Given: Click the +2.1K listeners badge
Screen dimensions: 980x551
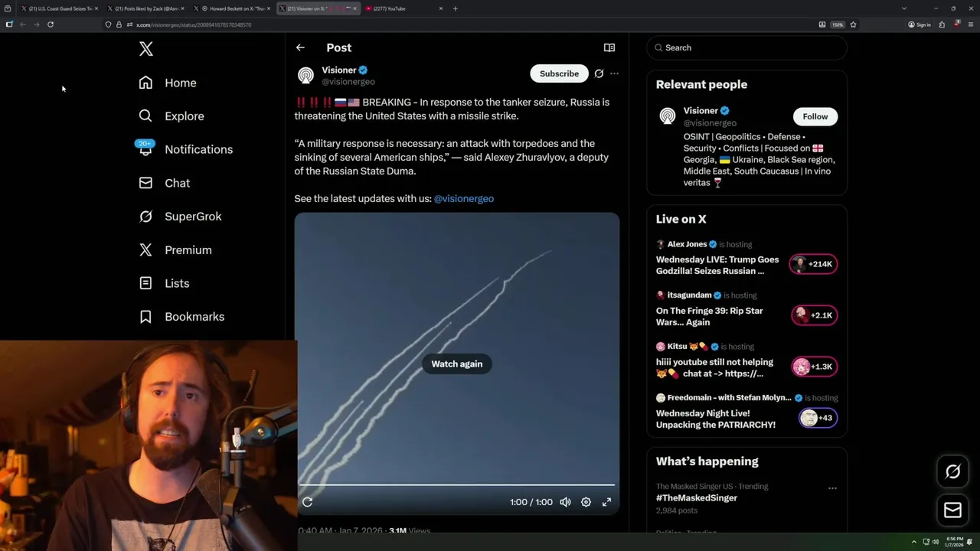Looking at the screenshot, I should 814,315.
